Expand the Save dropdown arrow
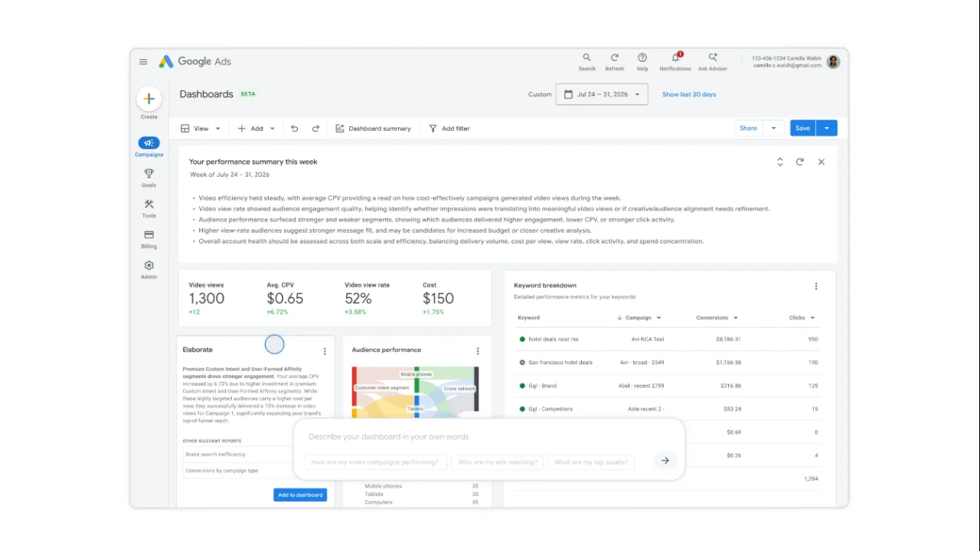980x551 pixels. [827, 129]
